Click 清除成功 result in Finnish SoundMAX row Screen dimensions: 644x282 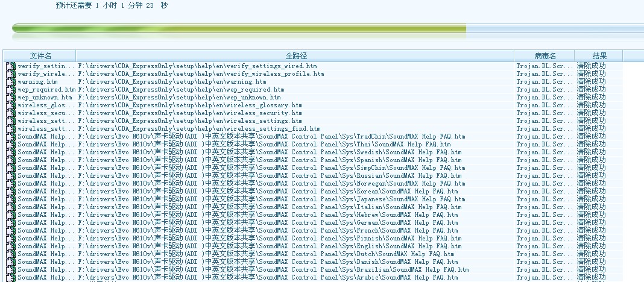(x=591, y=238)
